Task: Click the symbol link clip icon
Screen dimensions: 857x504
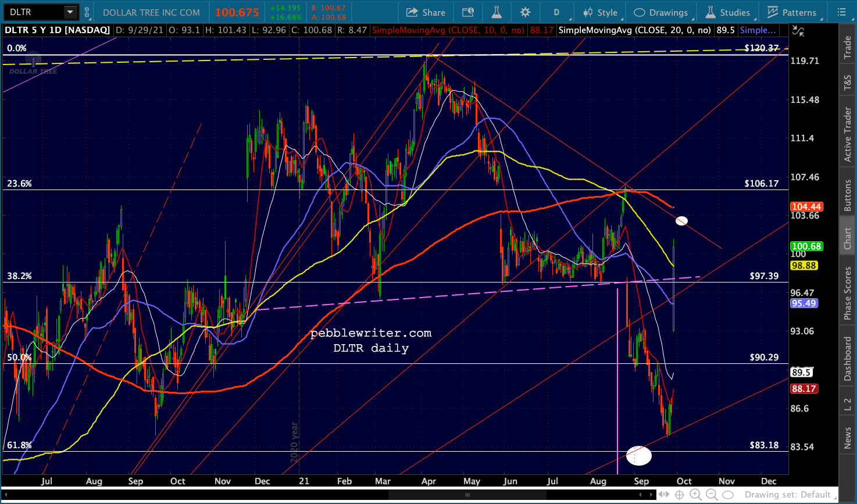Action: click(87, 12)
